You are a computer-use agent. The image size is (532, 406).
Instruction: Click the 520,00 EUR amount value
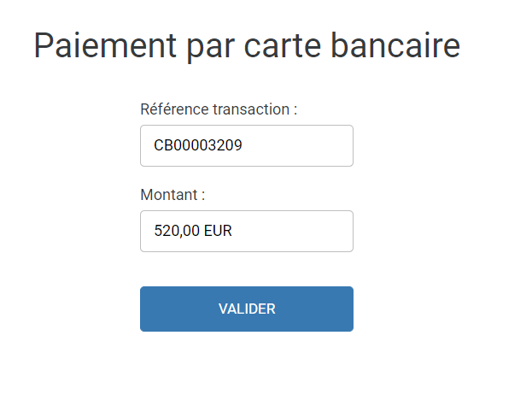[x=193, y=232]
